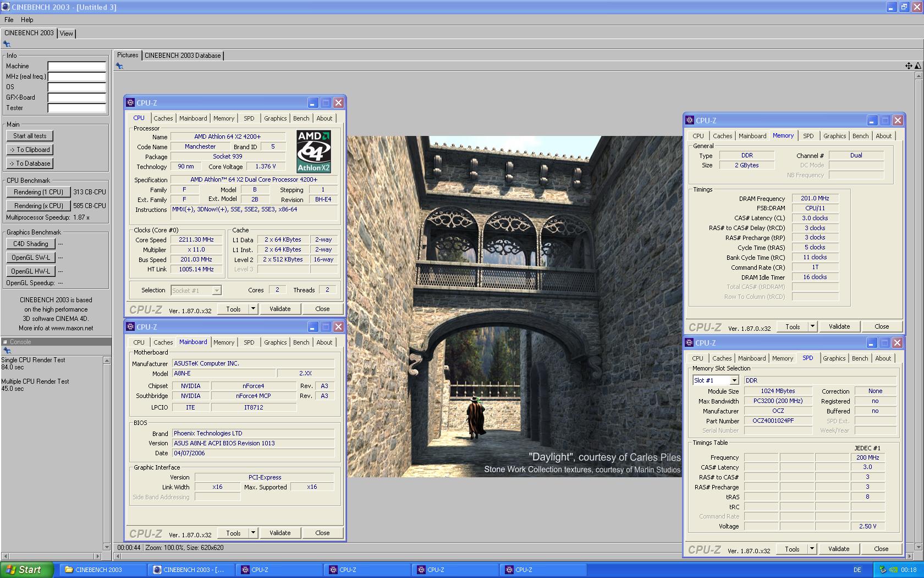Click the CPU-Z icon in CPU window title
This screenshot has width=924, height=578.
[130, 103]
